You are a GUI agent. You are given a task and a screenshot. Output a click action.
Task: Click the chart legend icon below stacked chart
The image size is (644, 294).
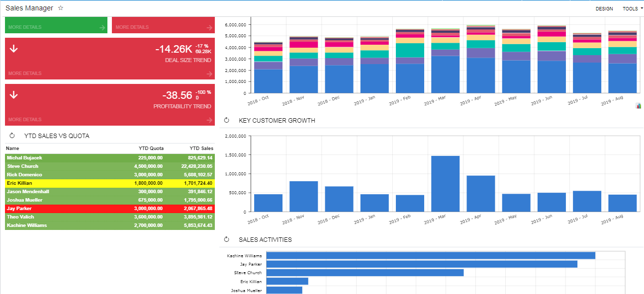(638, 106)
